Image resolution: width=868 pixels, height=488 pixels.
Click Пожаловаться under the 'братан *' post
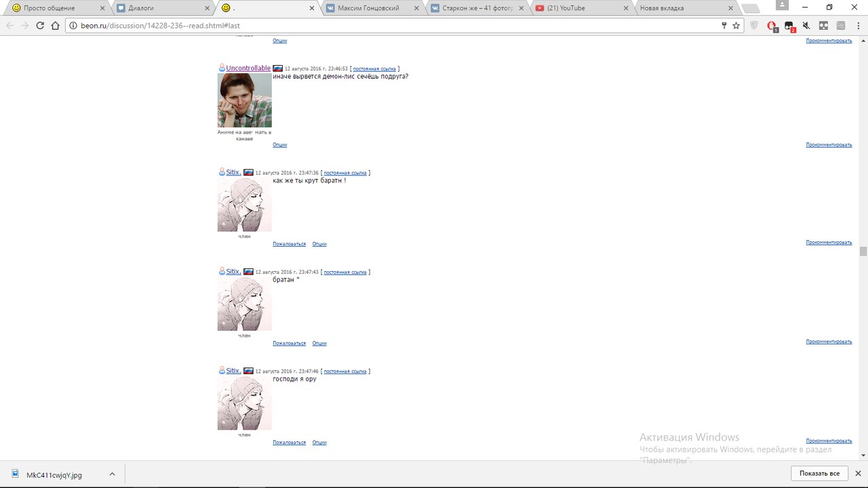click(x=289, y=344)
